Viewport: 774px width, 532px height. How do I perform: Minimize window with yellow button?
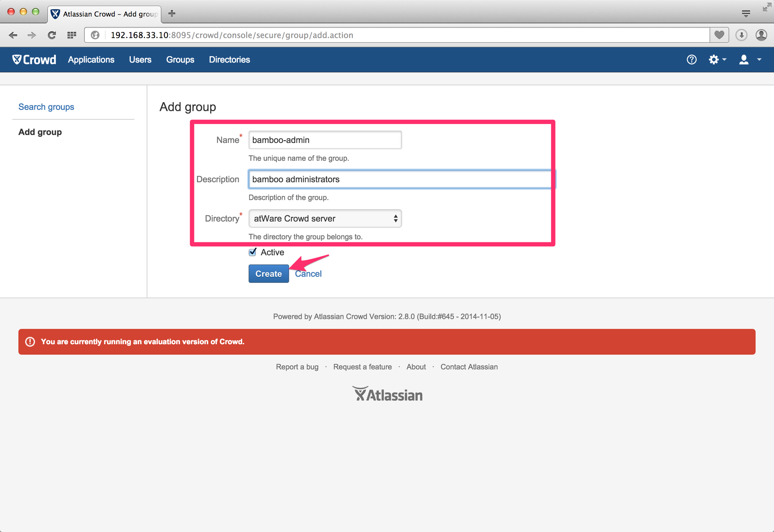coord(23,12)
